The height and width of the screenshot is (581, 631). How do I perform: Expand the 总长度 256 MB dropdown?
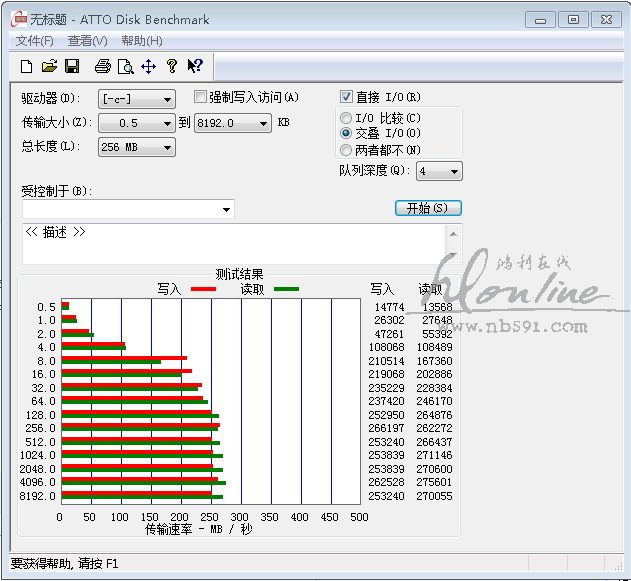point(167,147)
